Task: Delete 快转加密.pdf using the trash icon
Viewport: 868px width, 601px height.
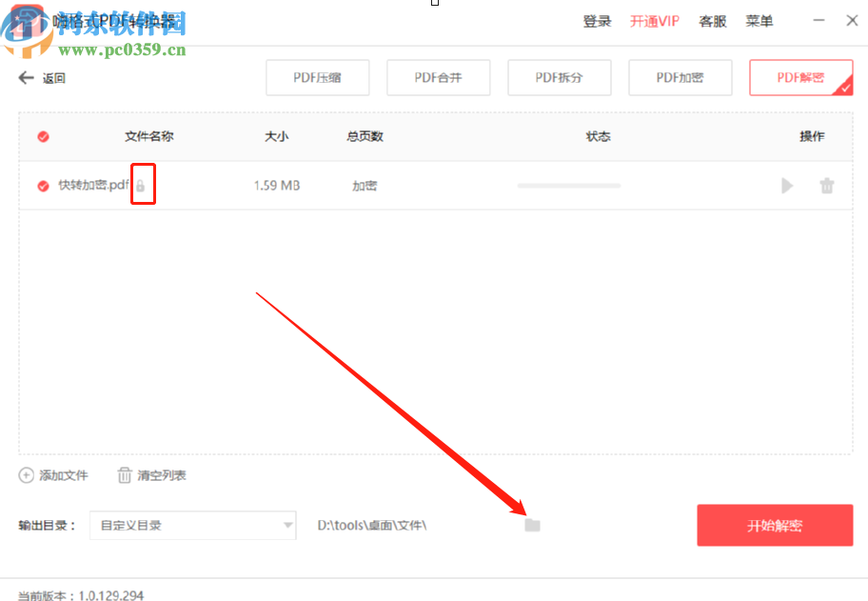Action: point(827,186)
